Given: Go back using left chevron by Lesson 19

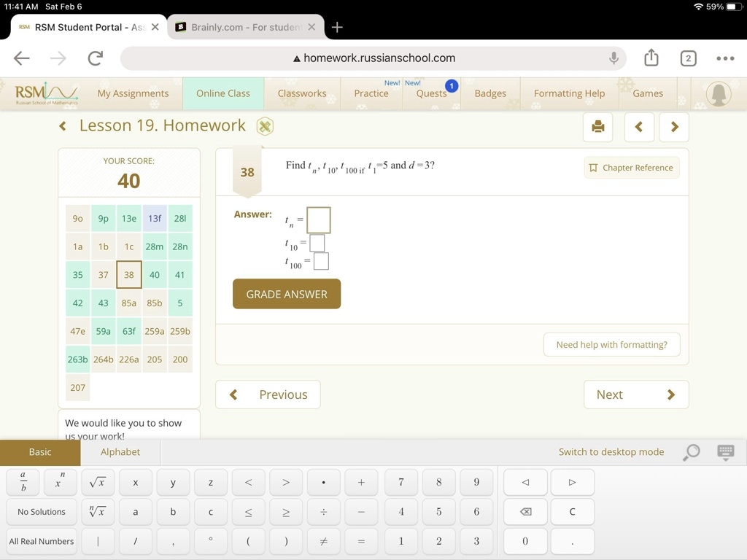Looking at the screenshot, I should pyautogui.click(x=63, y=126).
